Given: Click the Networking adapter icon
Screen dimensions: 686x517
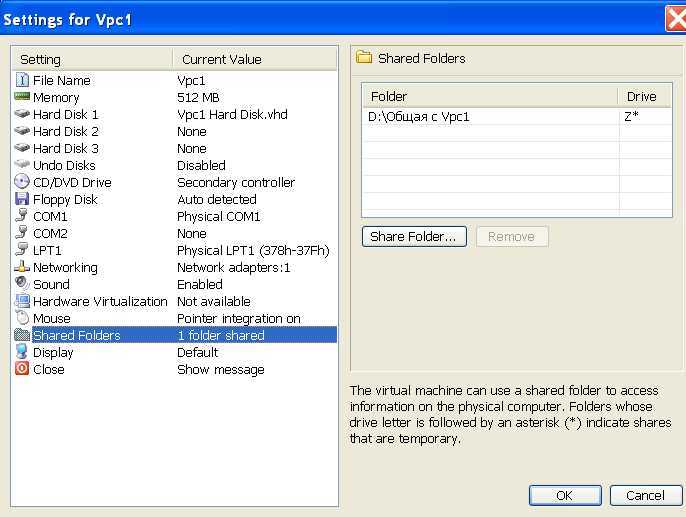Looking at the screenshot, I should click(22, 266).
